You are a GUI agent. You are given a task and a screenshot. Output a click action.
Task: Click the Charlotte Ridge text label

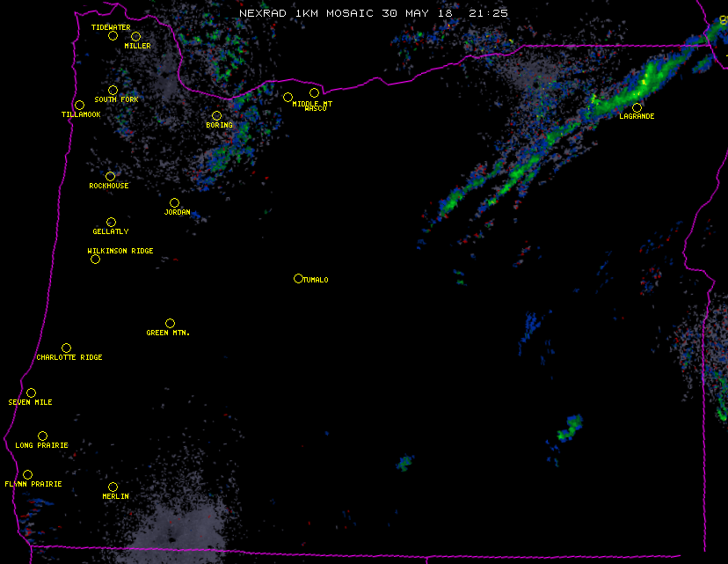coord(69,357)
